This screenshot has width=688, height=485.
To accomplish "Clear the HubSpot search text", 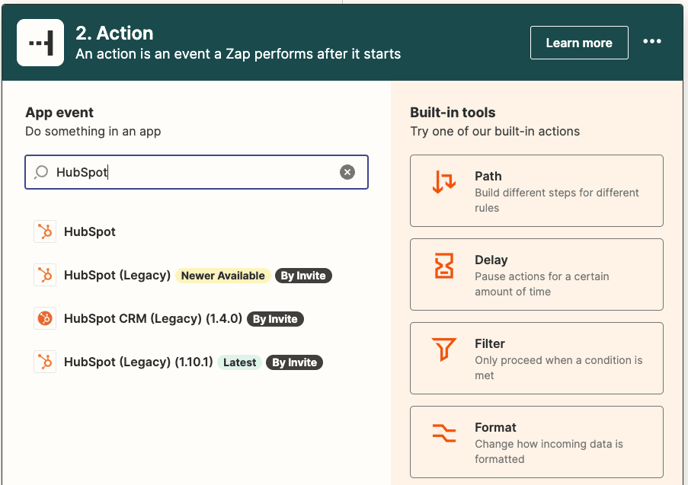I will click(x=347, y=172).
